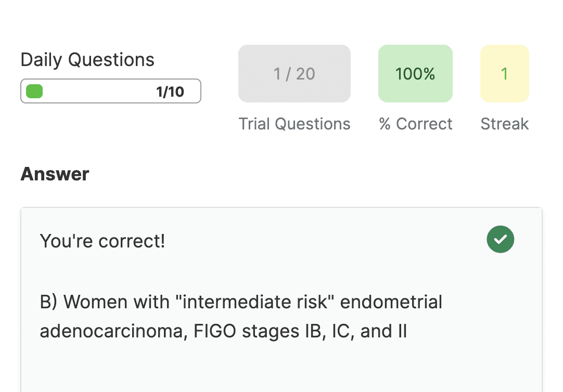
Task: Click the Answer section heading
Action: pyautogui.click(x=55, y=174)
